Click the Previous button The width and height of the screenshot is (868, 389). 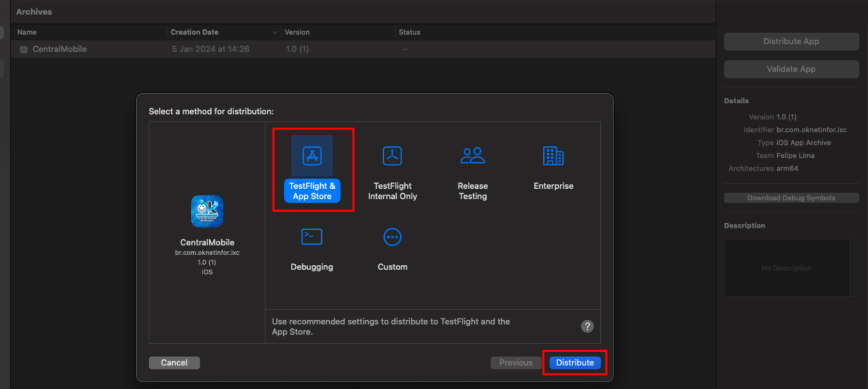[515, 362]
